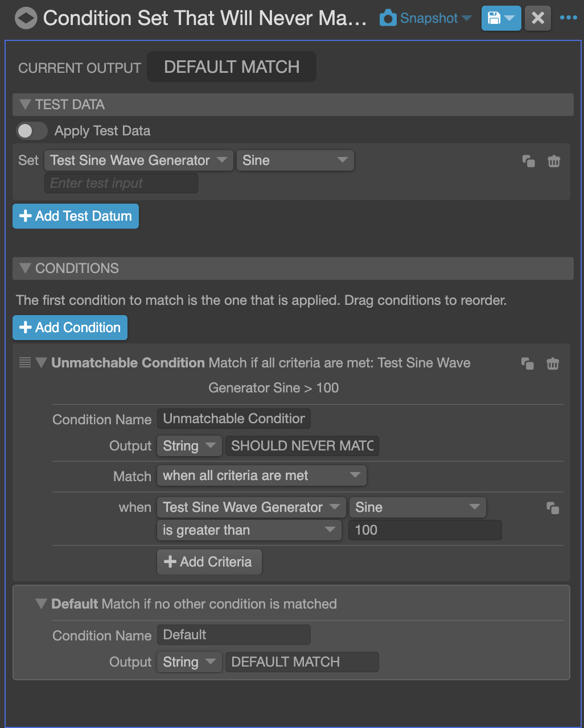Screen dimensions: 584x728
Task: Click the Add Condition button
Action: (69, 328)
